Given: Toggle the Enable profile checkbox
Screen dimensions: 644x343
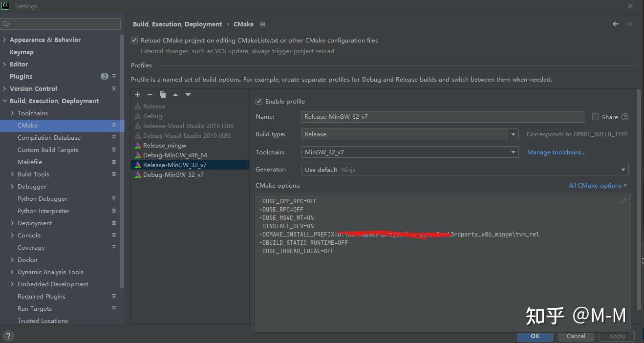Looking at the screenshot, I should pos(259,101).
